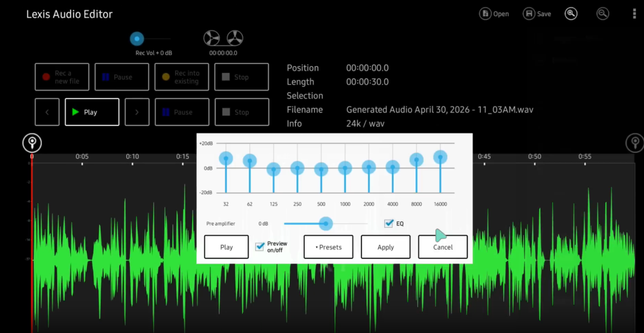Click the '0 dB' pre amplifier value
Viewport: 644px width, 333px height.
264,224
